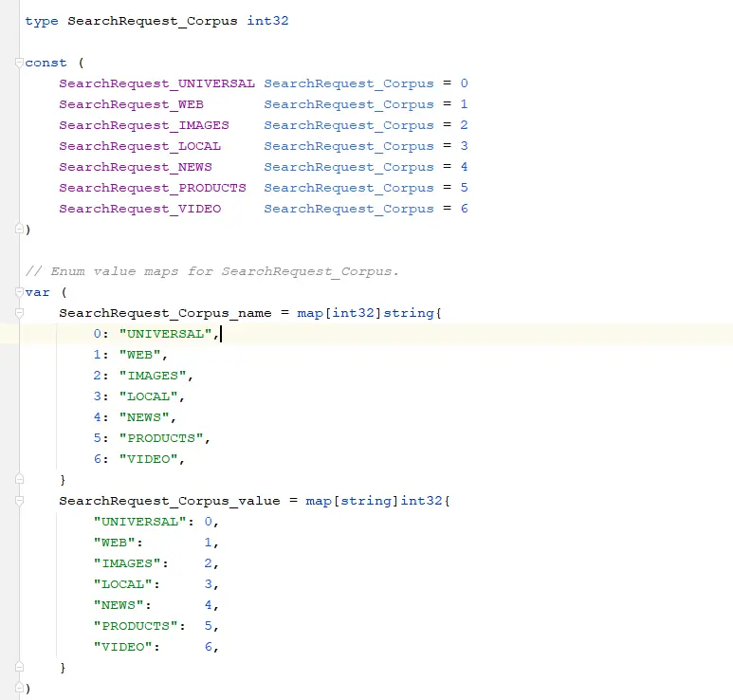The image size is (733, 700).
Task: Click the int32 type in the declaration line
Action: coord(267,21)
